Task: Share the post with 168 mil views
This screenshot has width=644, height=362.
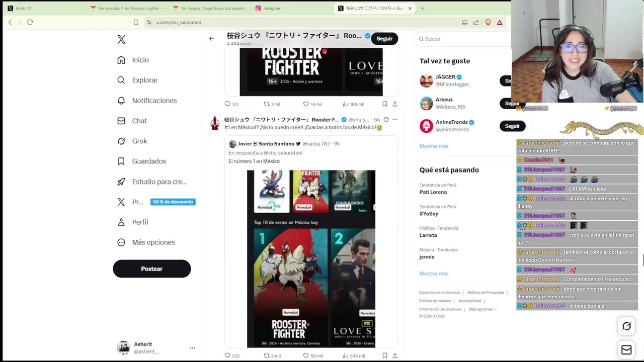Action: pyautogui.click(x=395, y=104)
